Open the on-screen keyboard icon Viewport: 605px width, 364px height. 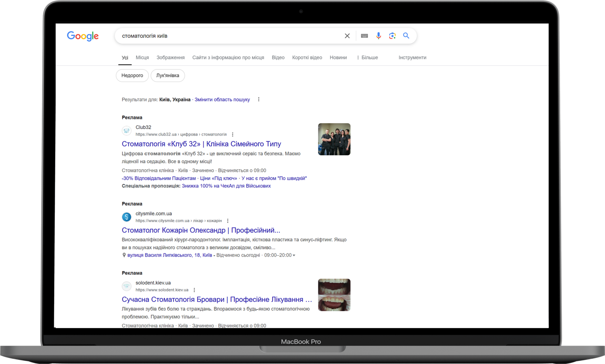364,36
